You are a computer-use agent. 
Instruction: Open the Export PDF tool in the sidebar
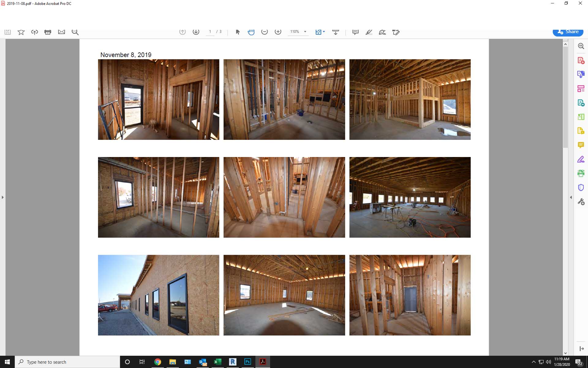click(581, 74)
